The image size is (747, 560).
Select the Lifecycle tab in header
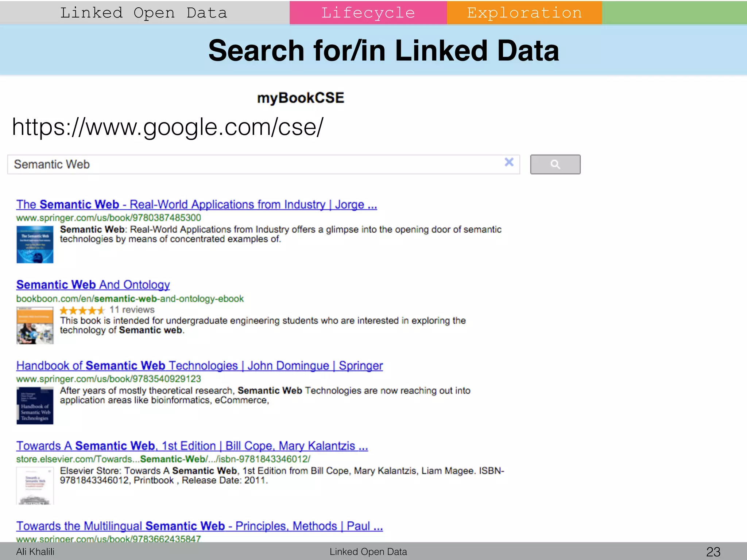point(368,13)
